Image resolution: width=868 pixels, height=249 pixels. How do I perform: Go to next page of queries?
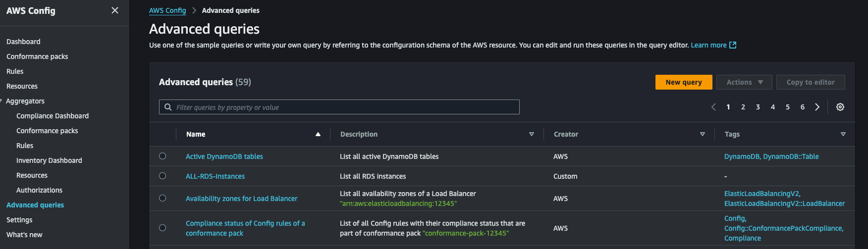pyautogui.click(x=817, y=107)
